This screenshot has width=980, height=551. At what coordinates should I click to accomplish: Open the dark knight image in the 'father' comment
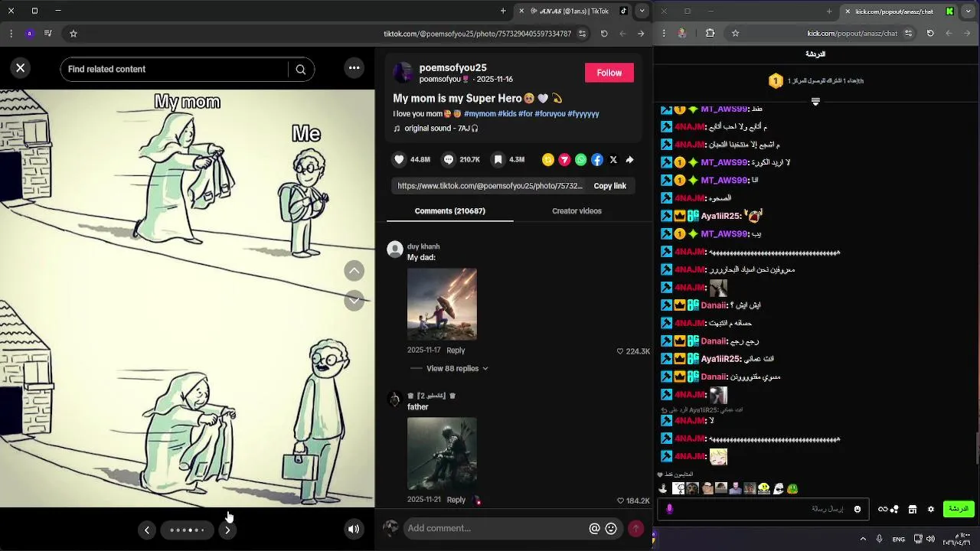[442, 453]
